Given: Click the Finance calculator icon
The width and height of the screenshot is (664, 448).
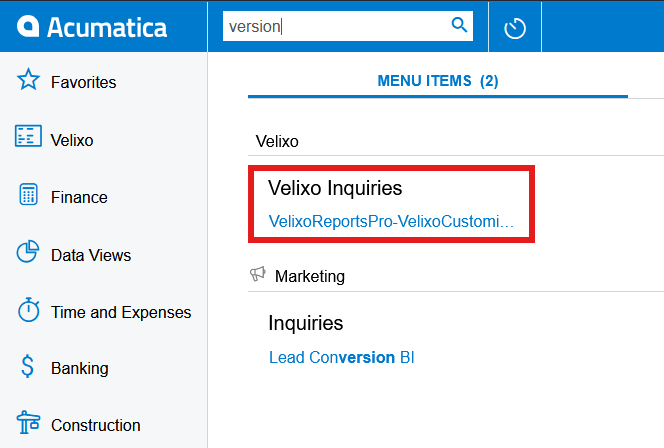Looking at the screenshot, I should coord(28,196).
